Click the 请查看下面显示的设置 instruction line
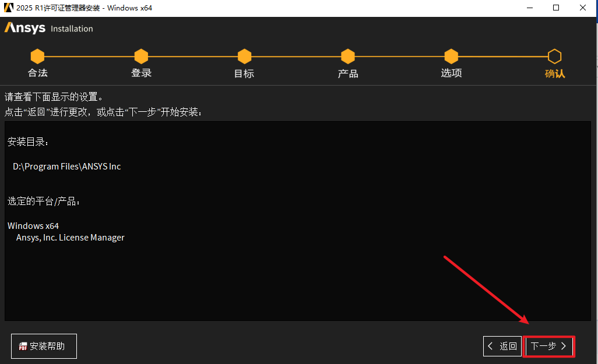Screen dimensions: 598x364 pos(54,97)
